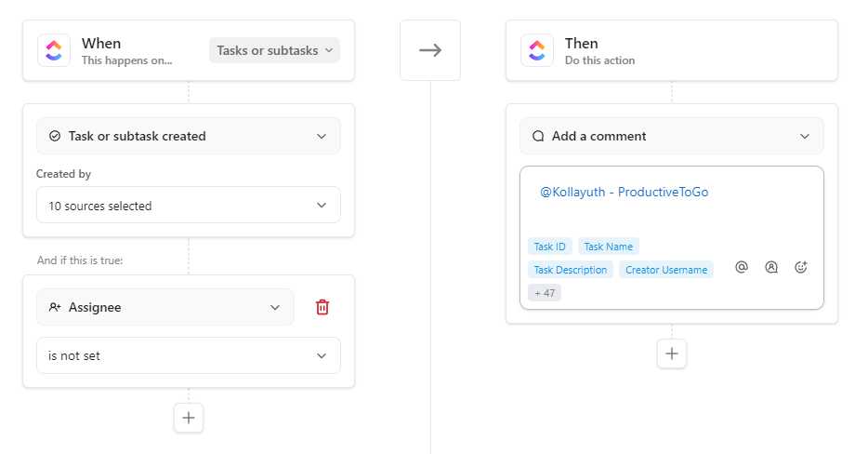Image resolution: width=868 pixels, height=454 pixels.
Task: Click the arrow between When and Then
Action: point(430,50)
